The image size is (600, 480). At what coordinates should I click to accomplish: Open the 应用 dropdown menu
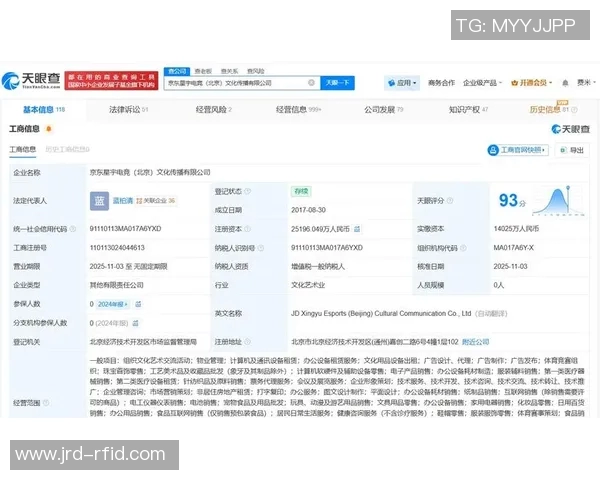point(402,83)
